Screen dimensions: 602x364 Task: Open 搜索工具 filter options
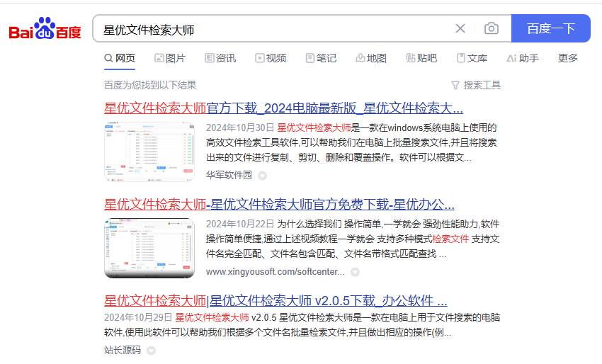[476, 85]
